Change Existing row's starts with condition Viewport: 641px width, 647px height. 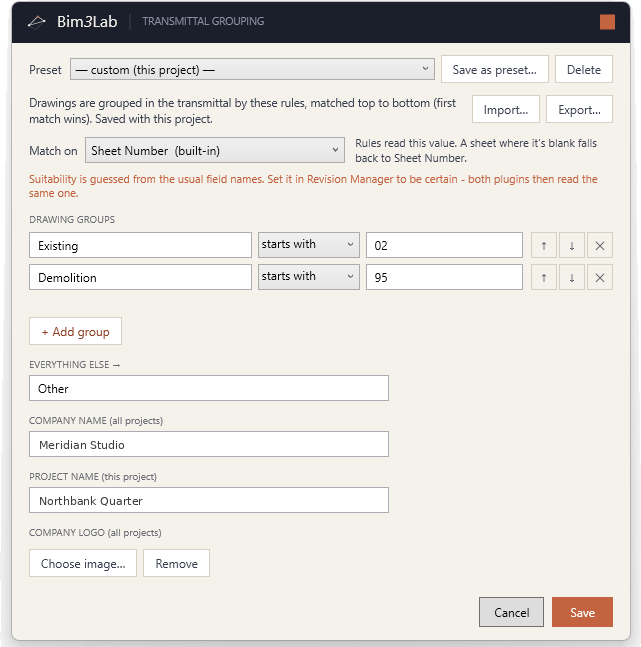(x=309, y=245)
